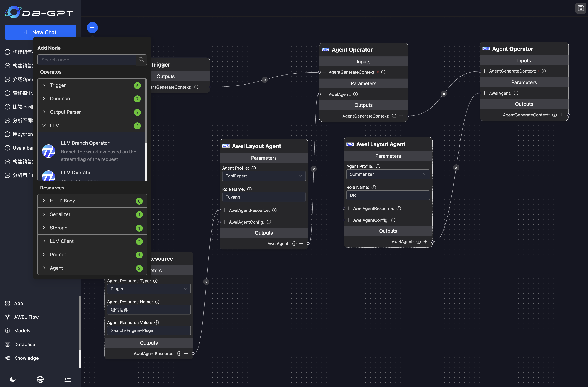Screen dimensions: 588x387
Task: Toggle dark mode moon icon
Action: click(x=13, y=379)
